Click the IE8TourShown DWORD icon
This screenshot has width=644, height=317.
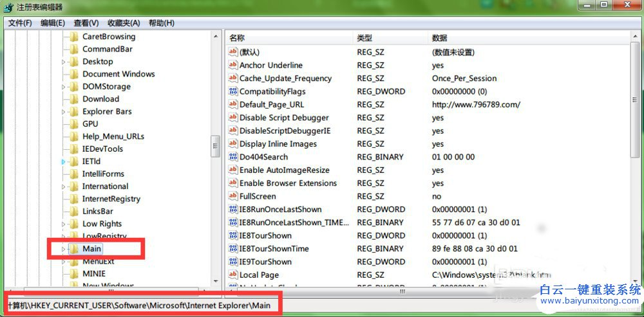(233, 235)
